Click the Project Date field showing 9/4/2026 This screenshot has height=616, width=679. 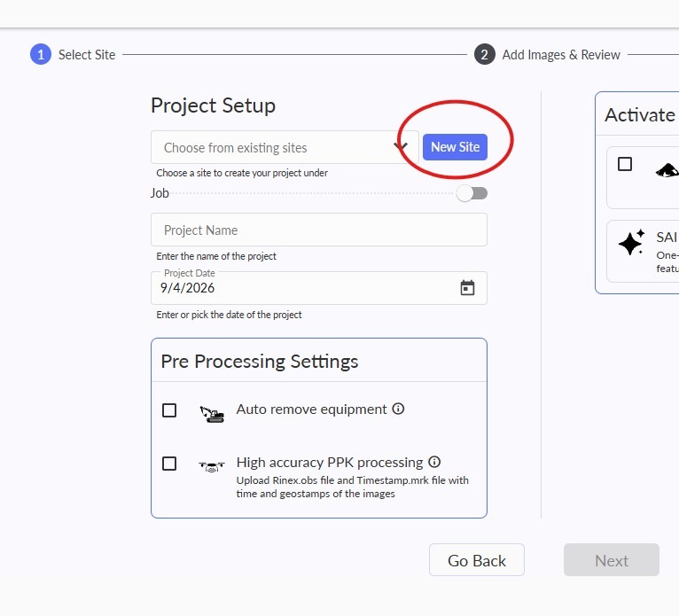319,288
